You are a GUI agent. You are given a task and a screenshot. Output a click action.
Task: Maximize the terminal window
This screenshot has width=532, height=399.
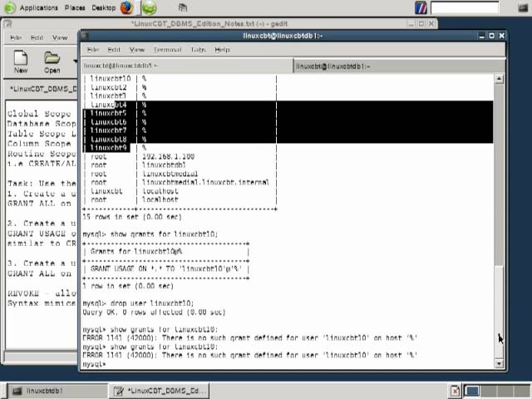[x=491, y=36]
